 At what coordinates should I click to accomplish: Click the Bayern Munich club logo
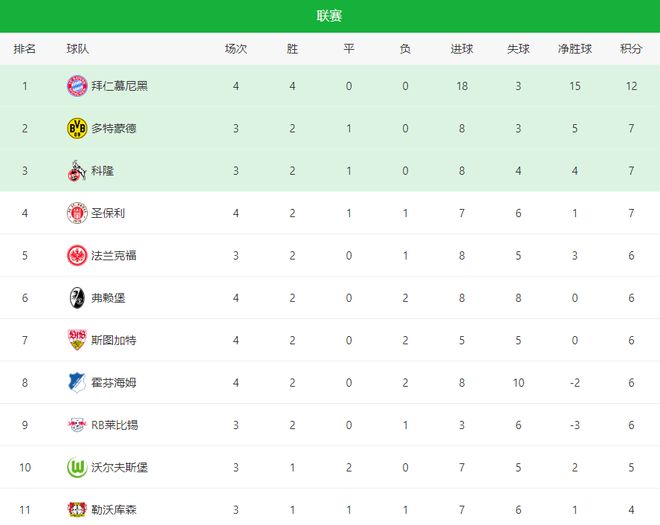77,86
